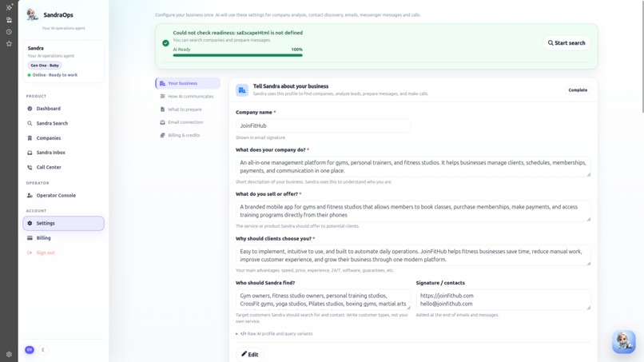Screen dimensions: 644x362
Task: Select the How AI communicates tab
Action: [188, 96]
